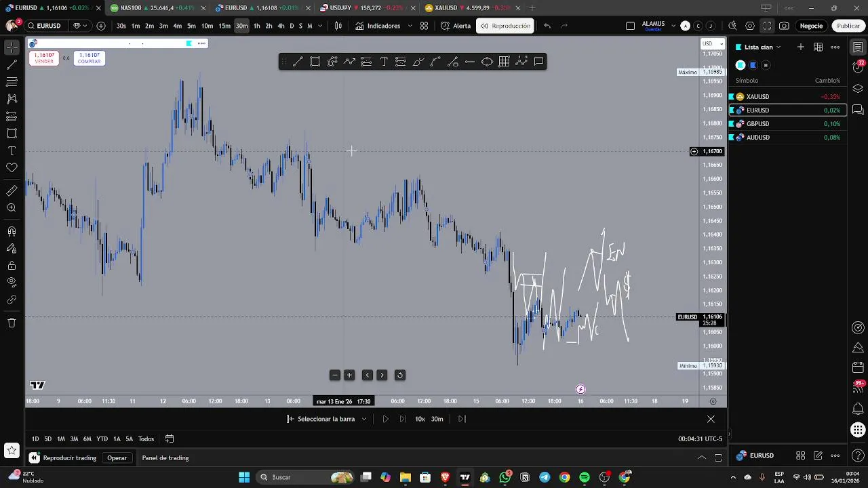
Task: Click the Alerta button
Action: tap(456, 26)
